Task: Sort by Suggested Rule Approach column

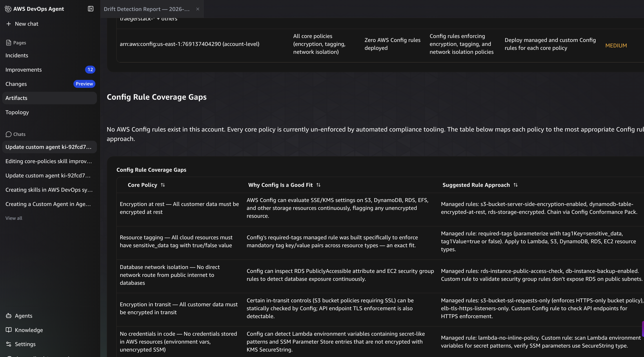Action: 515,185
